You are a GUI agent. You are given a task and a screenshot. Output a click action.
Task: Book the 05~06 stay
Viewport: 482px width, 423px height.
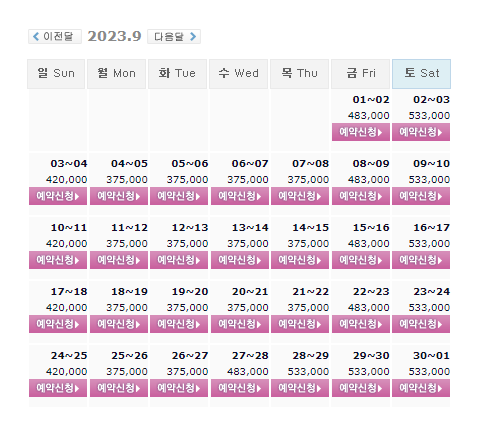179,196
